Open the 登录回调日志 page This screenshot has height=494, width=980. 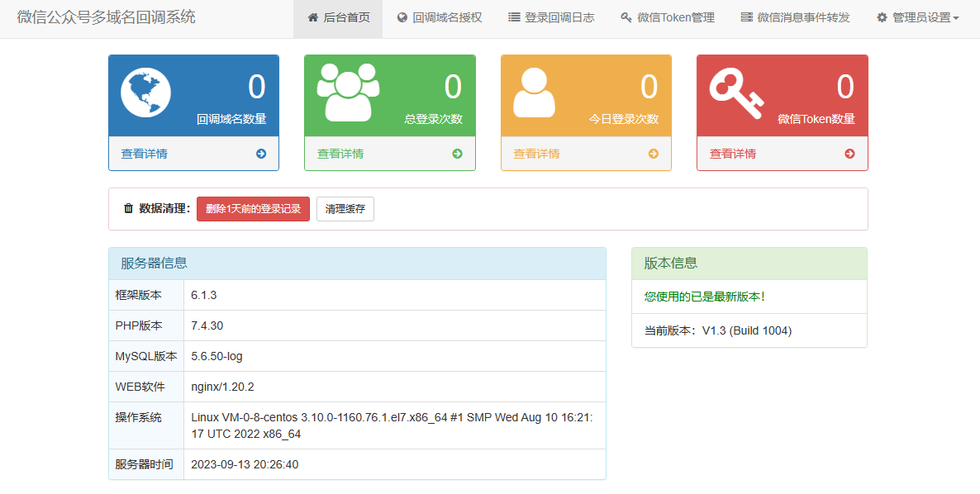pos(551,17)
